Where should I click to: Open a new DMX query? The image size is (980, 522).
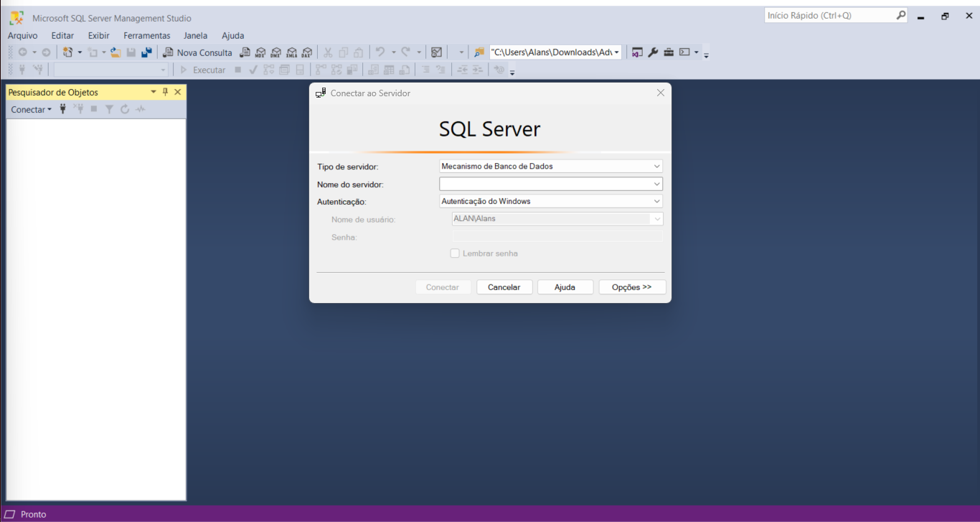point(275,52)
